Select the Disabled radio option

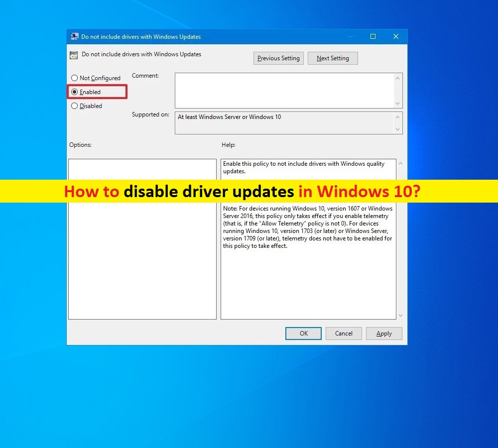point(75,106)
